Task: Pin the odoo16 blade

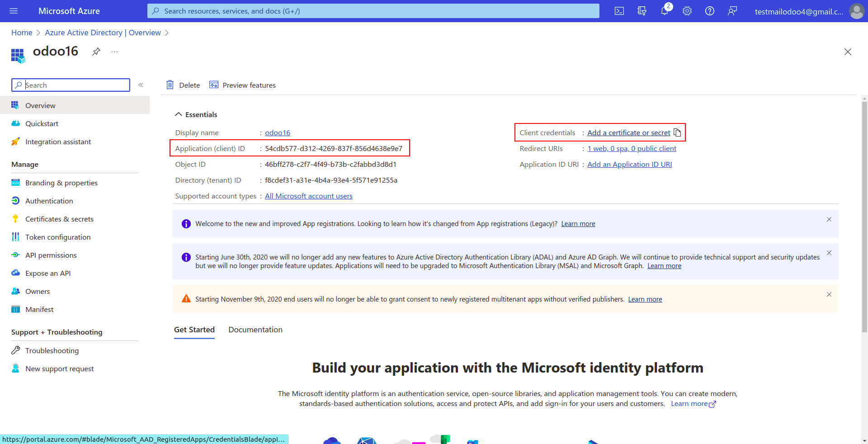Action: 96,52
